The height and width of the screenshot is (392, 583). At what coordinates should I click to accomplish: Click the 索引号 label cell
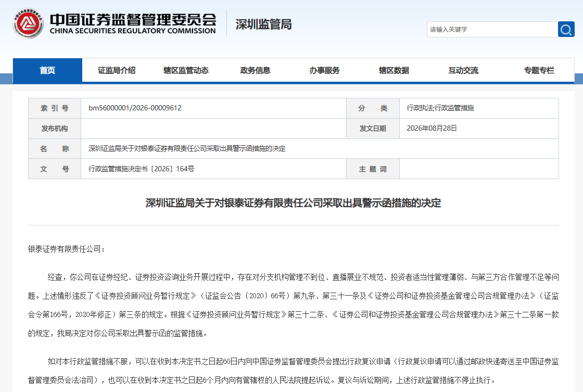55,108
